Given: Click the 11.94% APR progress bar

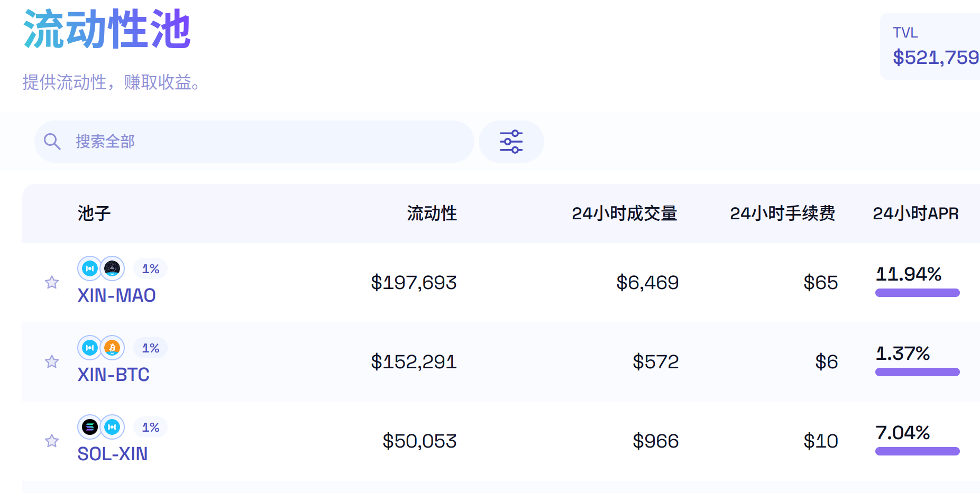Looking at the screenshot, I should (x=917, y=293).
